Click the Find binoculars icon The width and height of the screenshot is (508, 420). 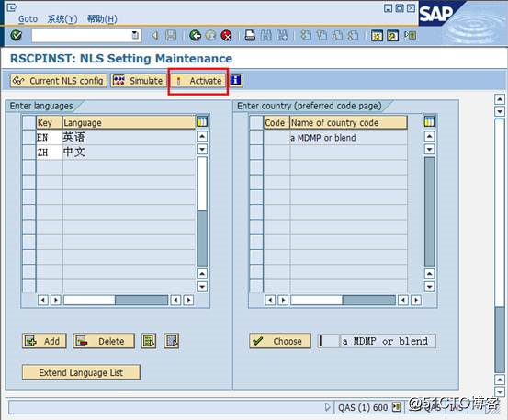pyautogui.click(x=266, y=35)
